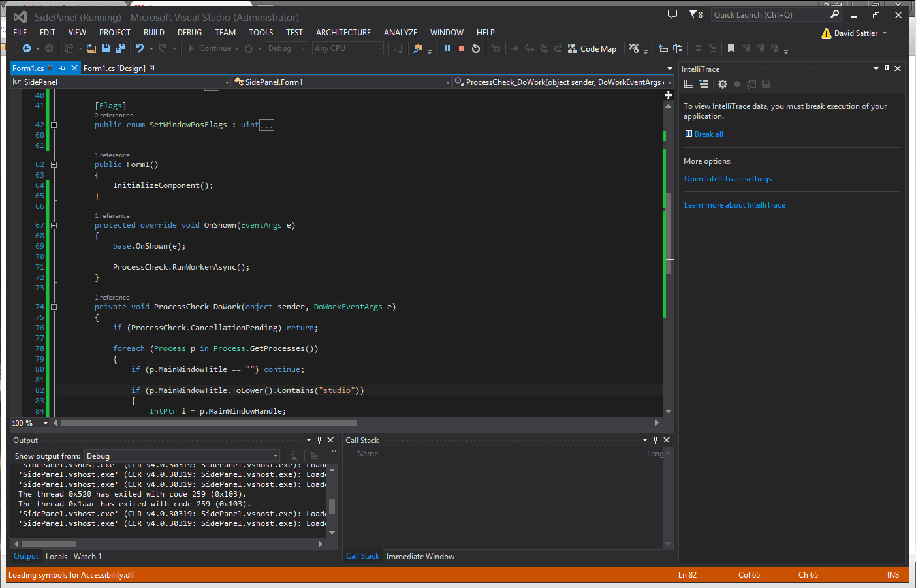
Task: Close the IntelliTrace panel
Action: (x=898, y=69)
